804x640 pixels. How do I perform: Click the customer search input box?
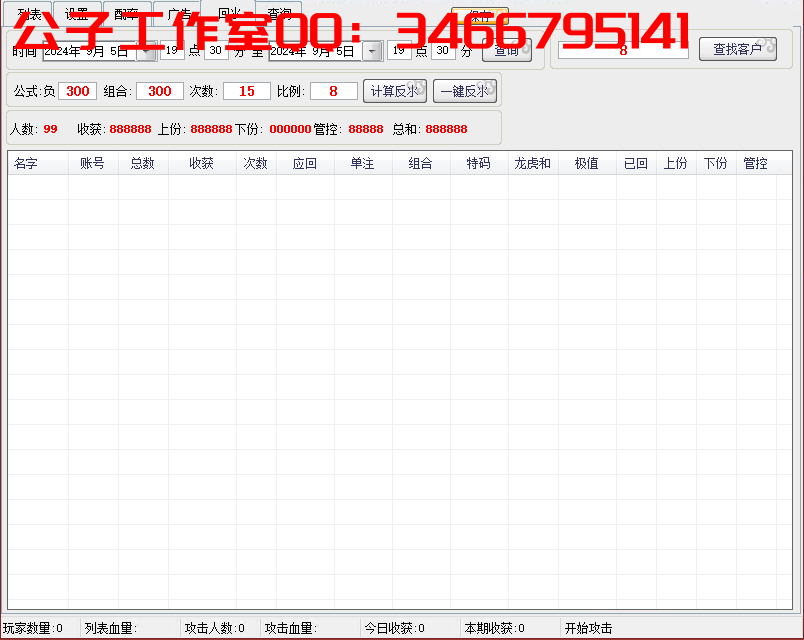click(623, 50)
